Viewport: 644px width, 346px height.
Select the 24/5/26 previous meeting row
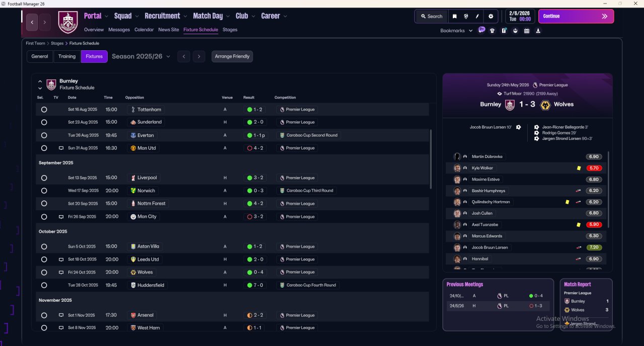click(498, 306)
